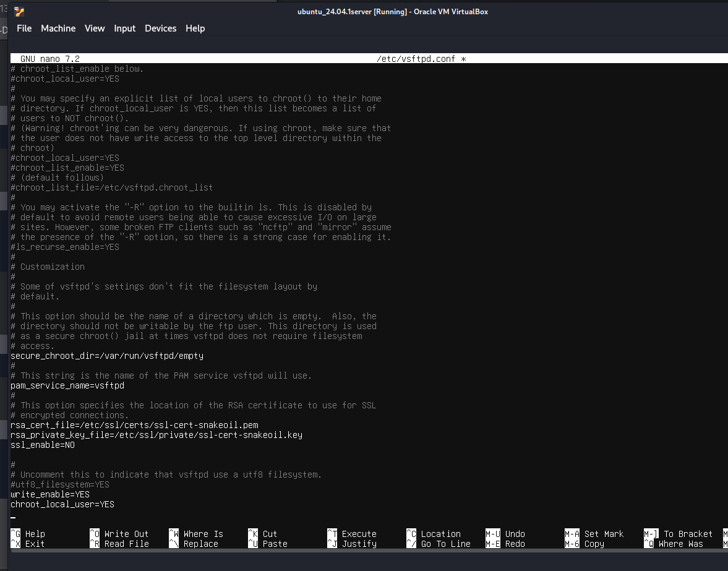This screenshot has height=571, width=728.
Task: Open the Devices menu
Action: tap(161, 28)
